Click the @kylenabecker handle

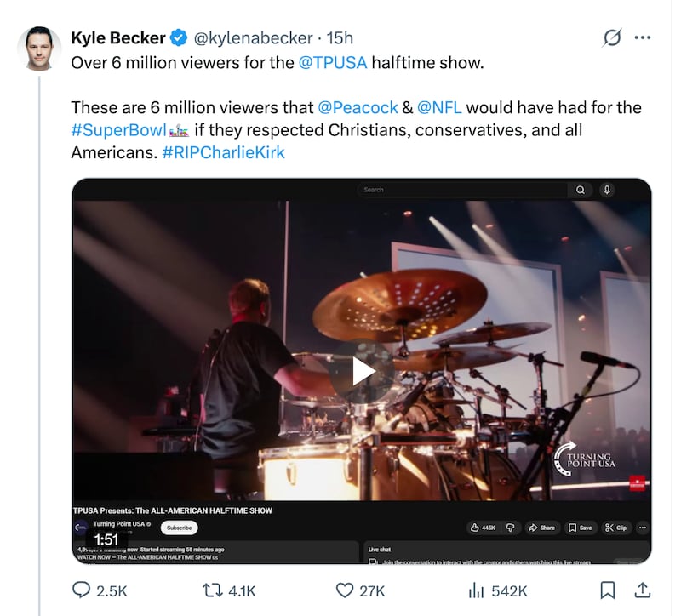tap(253, 38)
